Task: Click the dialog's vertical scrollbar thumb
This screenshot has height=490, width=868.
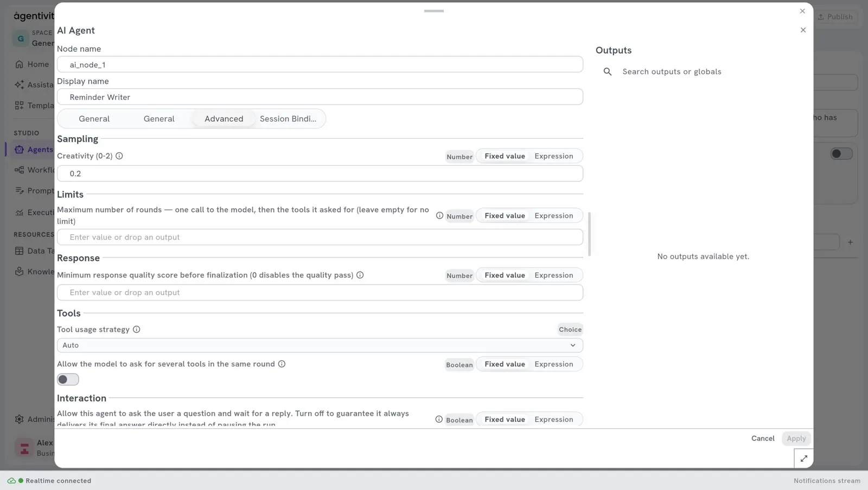Action: 589,234
